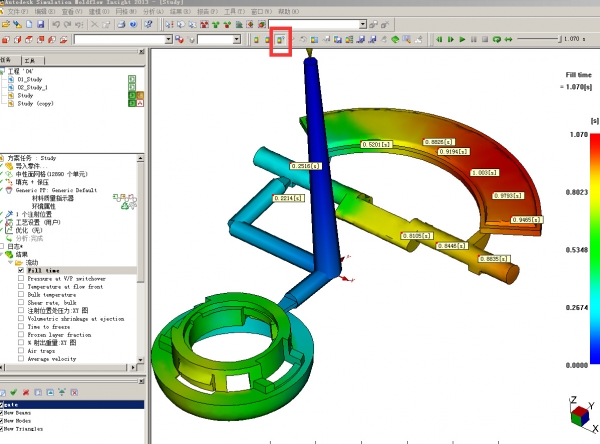Open project folder icon in toolbar

click(x=6, y=24)
